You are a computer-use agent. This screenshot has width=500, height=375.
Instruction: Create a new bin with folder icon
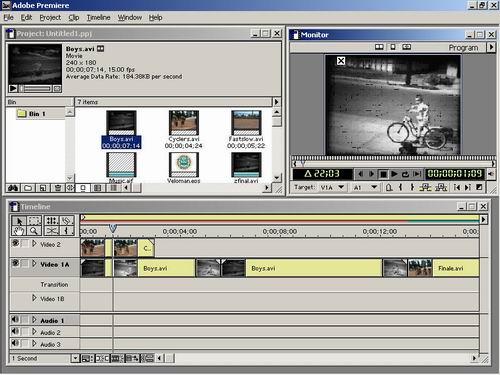(28, 188)
